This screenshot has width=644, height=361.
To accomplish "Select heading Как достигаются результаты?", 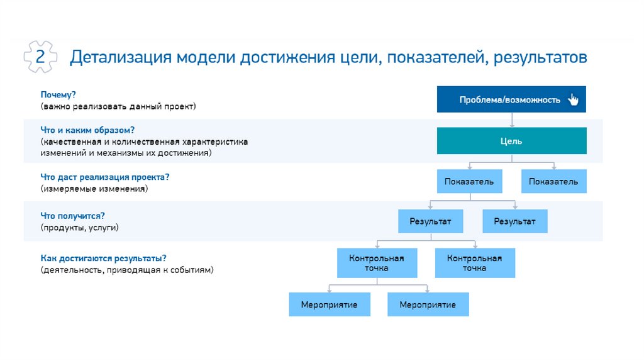I will pyautogui.click(x=104, y=258).
